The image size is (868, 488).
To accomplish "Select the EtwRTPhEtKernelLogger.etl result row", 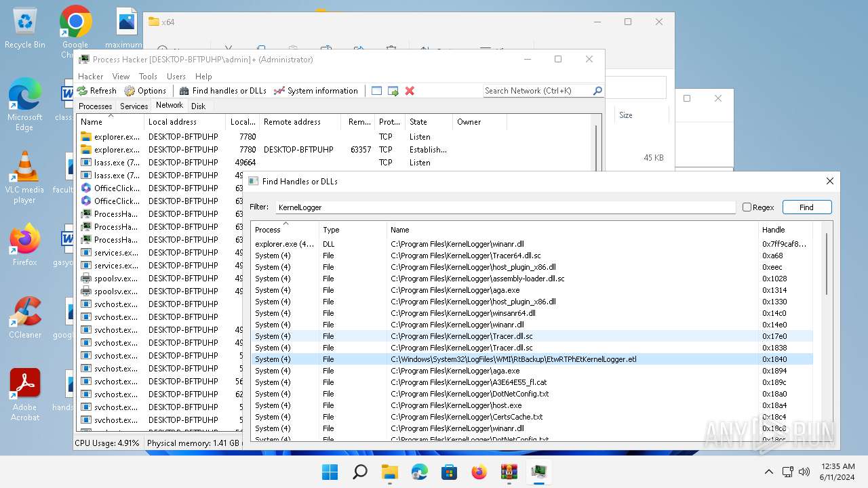I will [x=532, y=359].
